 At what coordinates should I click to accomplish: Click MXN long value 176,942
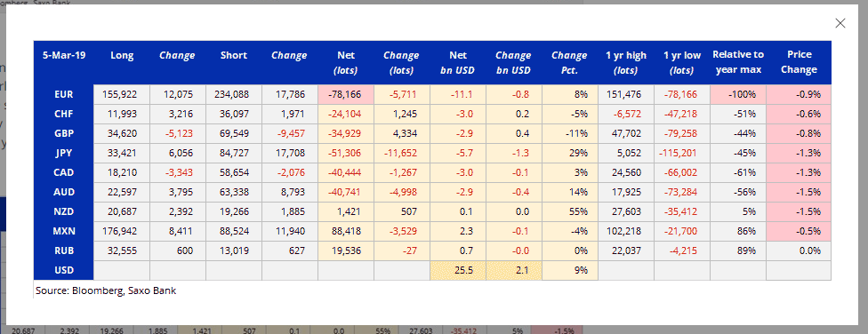pyautogui.click(x=121, y=231)
